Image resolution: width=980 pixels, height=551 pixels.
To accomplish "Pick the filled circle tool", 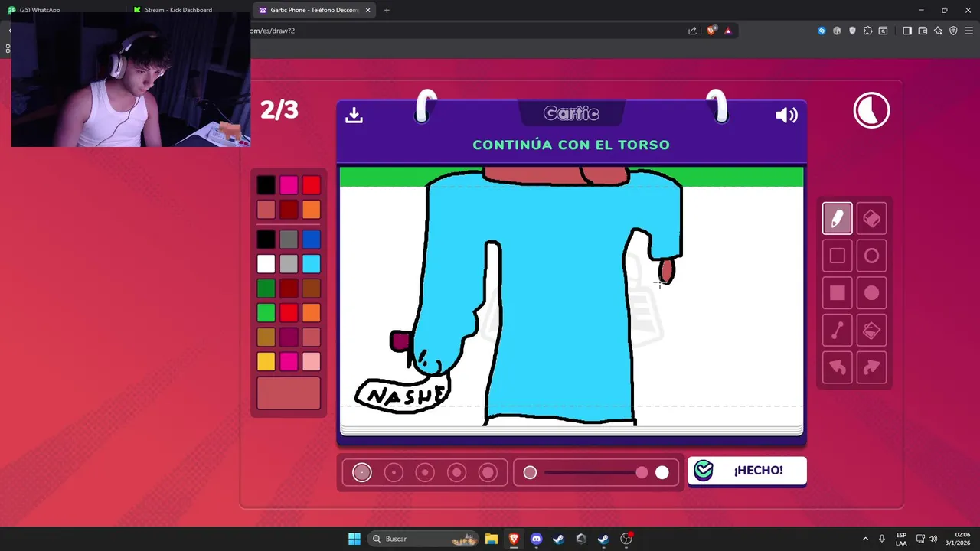I will point(871,293).
